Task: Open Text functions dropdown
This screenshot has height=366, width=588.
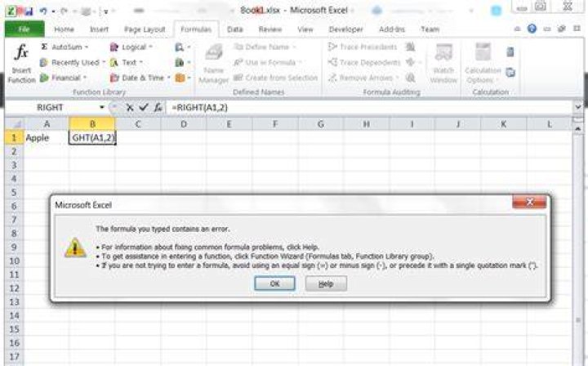Action: tap(127, 62)
